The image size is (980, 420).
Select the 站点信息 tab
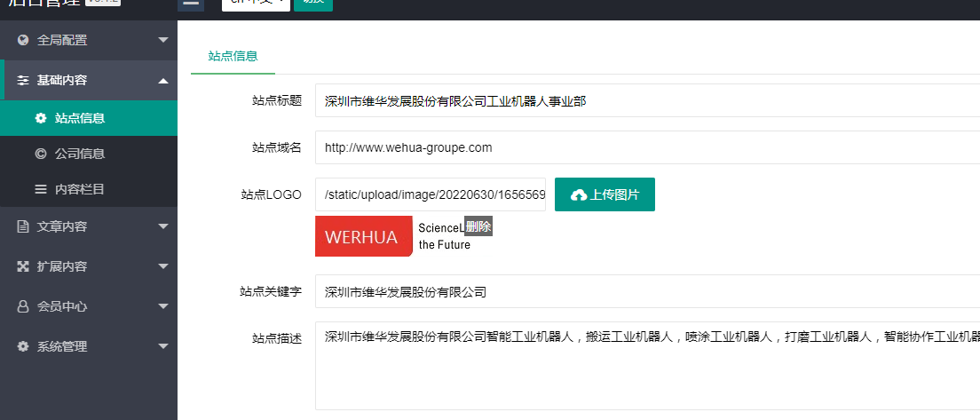[x=233, y=56]
